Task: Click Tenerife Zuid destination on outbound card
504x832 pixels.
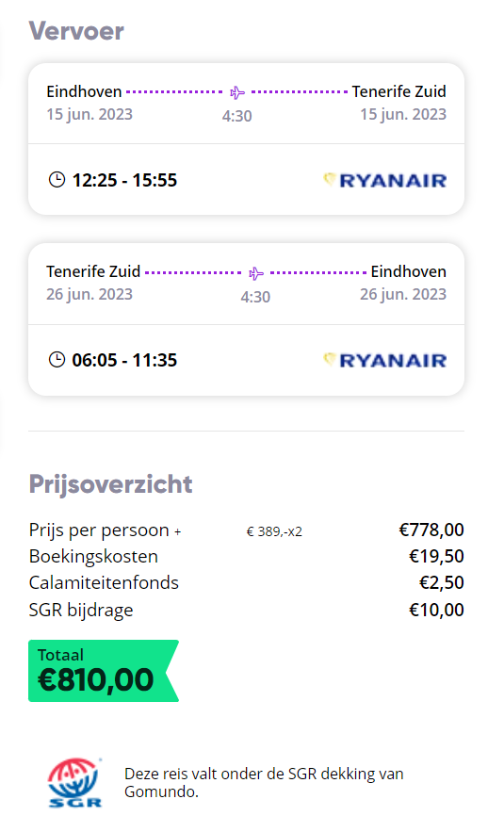Action: 398,91
